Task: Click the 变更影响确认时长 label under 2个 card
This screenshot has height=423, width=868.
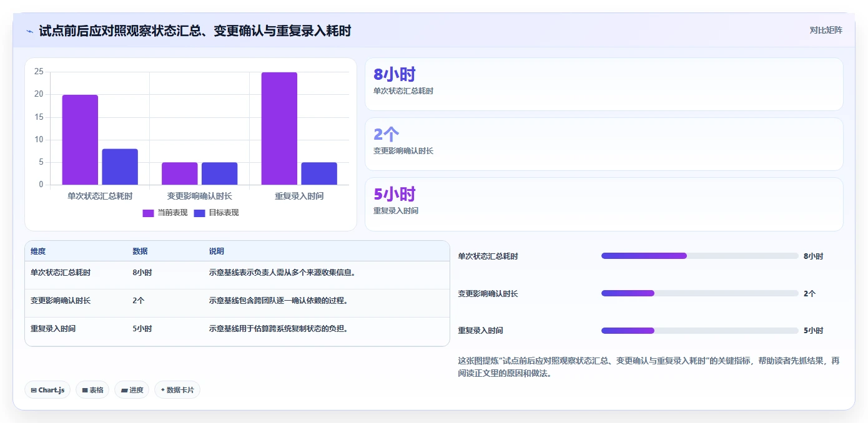Action: coord(403,151)
